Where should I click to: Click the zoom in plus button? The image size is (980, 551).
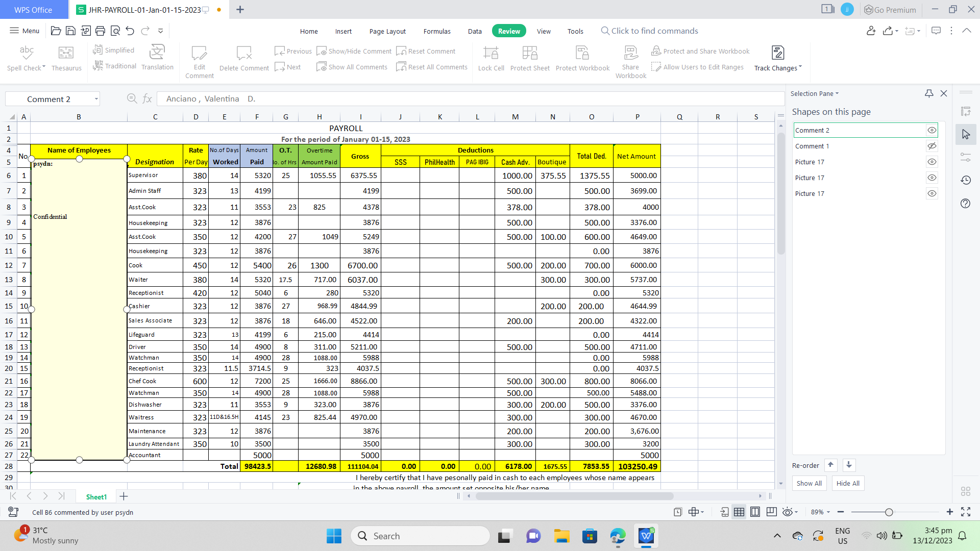pos(949,512)
